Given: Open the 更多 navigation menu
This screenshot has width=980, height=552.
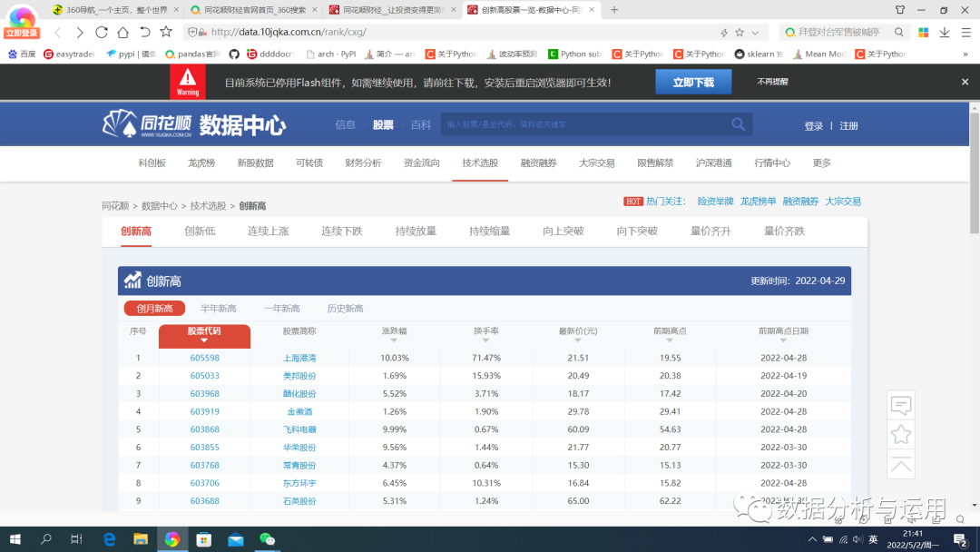Looking at the screenshot, I should coord(822,163).
